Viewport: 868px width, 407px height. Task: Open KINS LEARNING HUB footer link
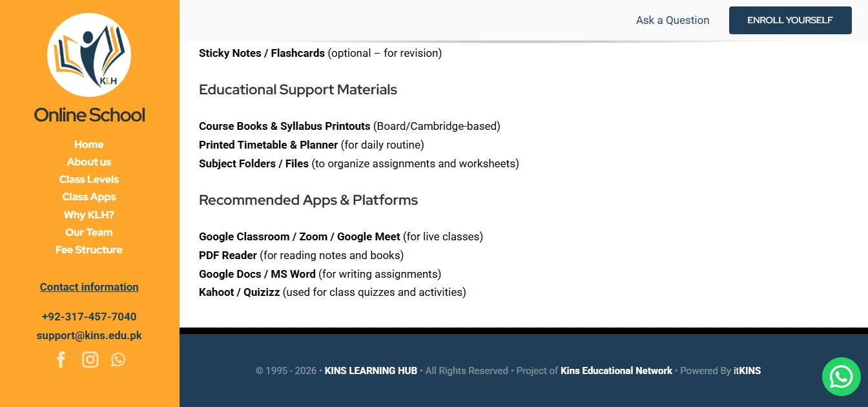point(371,370)
